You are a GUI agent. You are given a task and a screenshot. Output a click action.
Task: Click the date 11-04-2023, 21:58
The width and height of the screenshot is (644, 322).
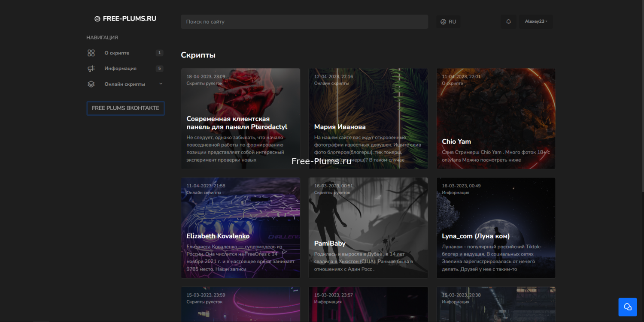point(206,186)
